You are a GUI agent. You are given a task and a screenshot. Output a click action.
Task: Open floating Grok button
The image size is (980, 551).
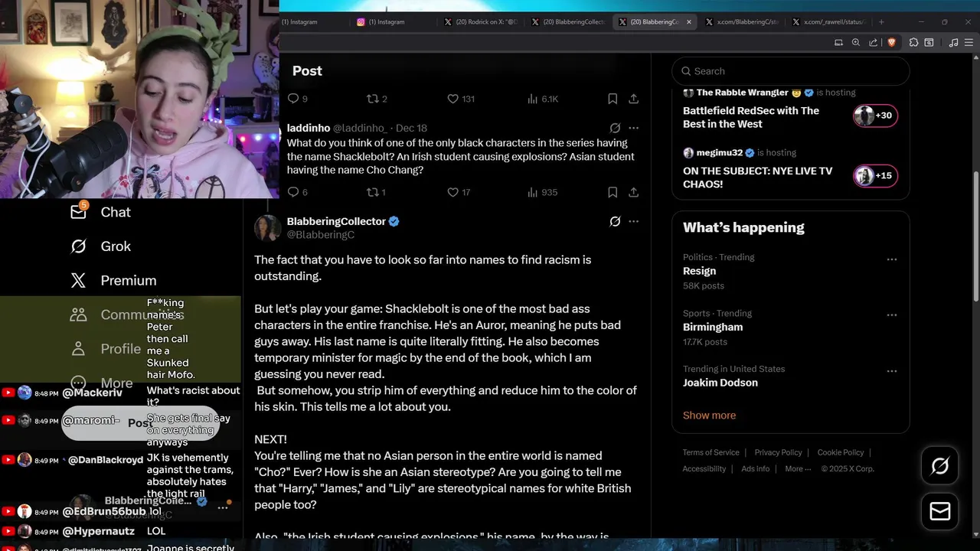940,466
